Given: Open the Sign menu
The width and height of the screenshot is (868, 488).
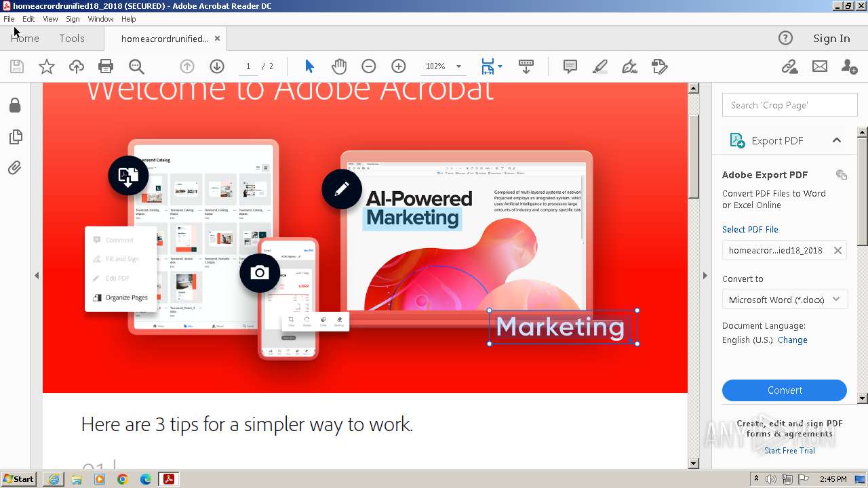Looking at the screenshot, I should point(73,19).
